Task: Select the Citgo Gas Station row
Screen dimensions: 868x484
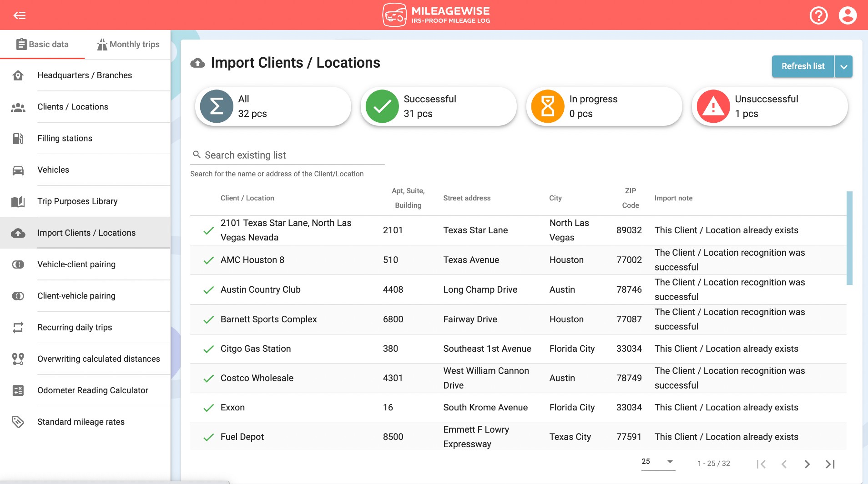Action: pos(518,349)
